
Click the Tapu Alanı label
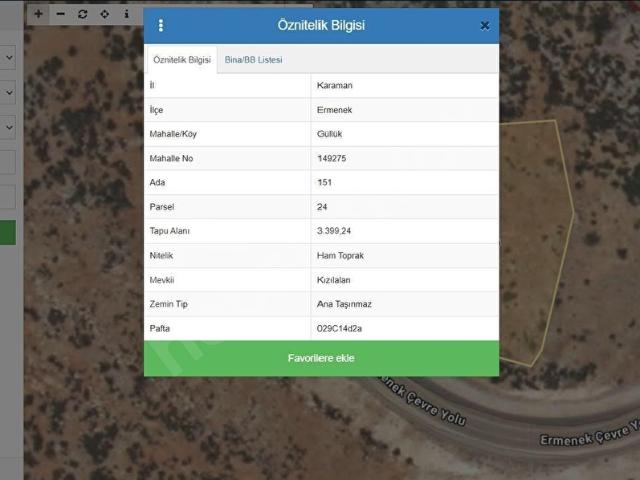pos(169,231)
